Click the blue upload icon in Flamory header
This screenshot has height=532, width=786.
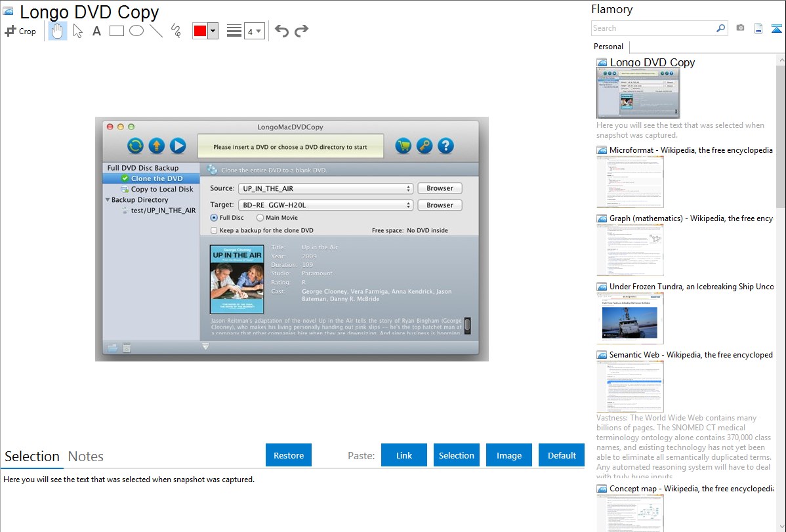pos(776,28)
